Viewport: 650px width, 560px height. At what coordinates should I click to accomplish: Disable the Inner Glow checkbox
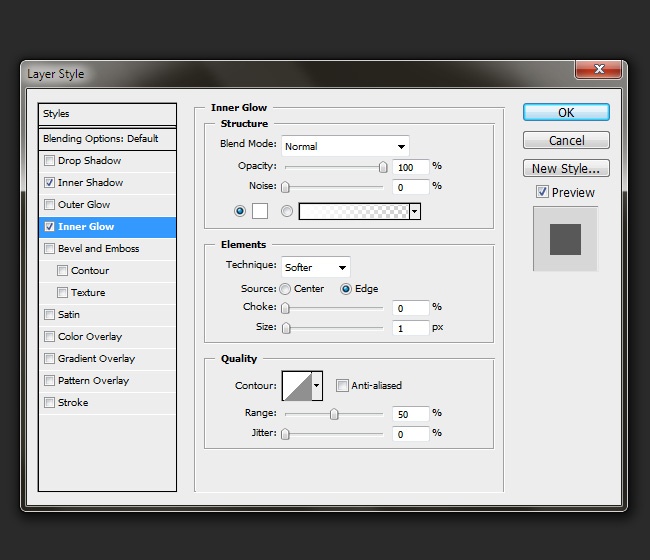tap(49, 226)
